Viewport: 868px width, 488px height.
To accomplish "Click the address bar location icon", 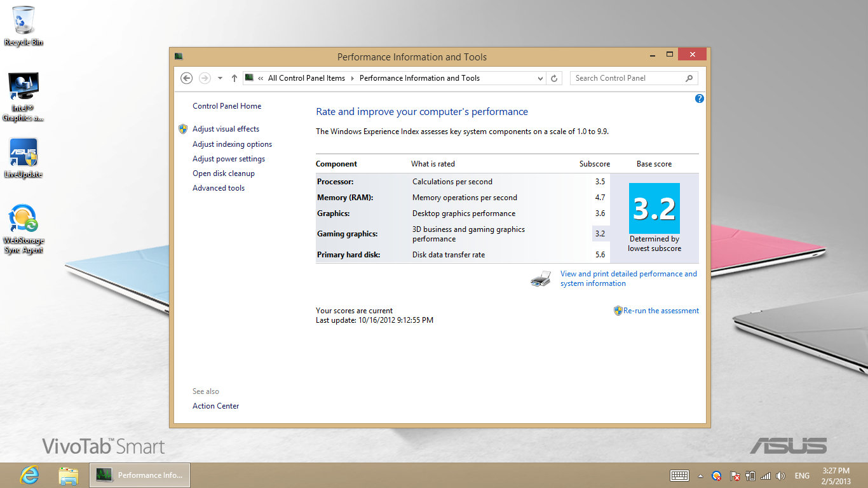I will click(250, 78).
